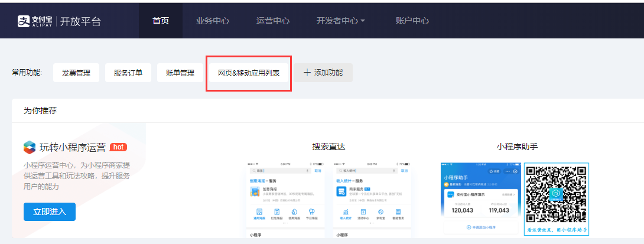Open 网页&移动应用列表
The width and height of the screenshot is (644, 244).
point(249,73)
